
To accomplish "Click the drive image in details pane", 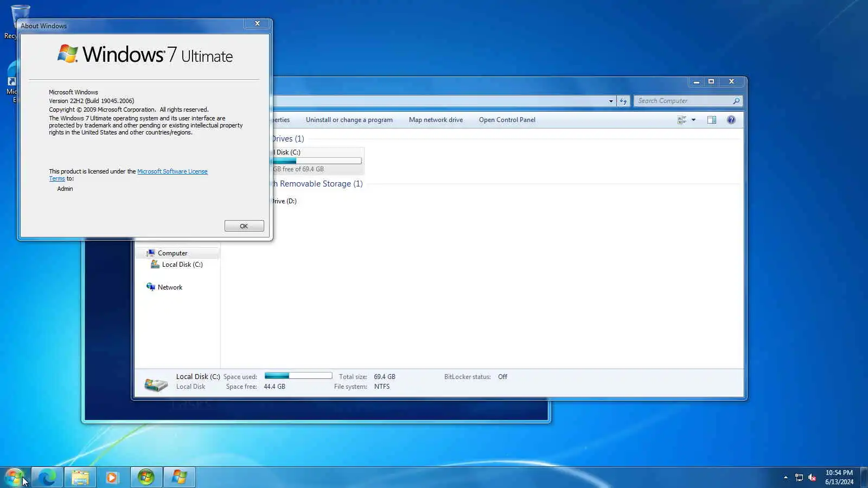I will click(156, 384).
